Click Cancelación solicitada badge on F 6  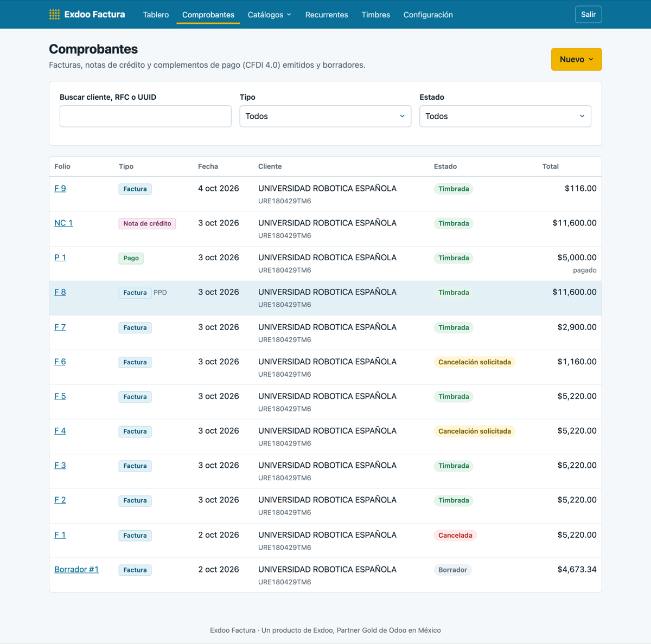click(475, 362)
